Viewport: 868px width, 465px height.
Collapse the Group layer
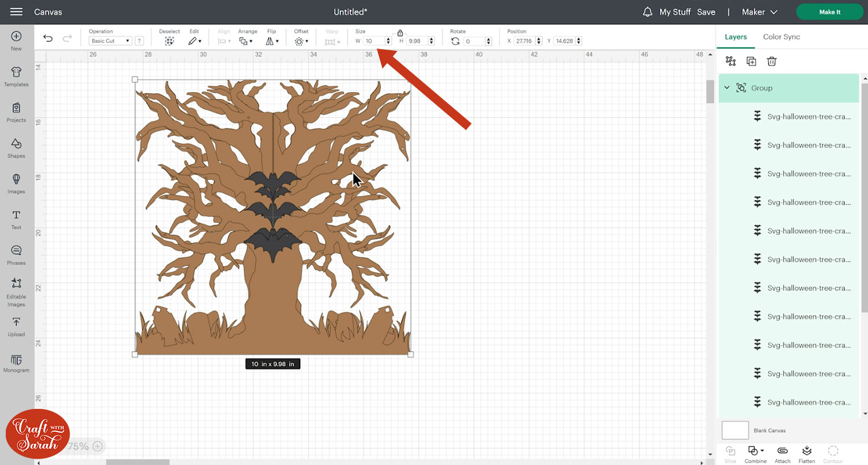tap(727, 87)
